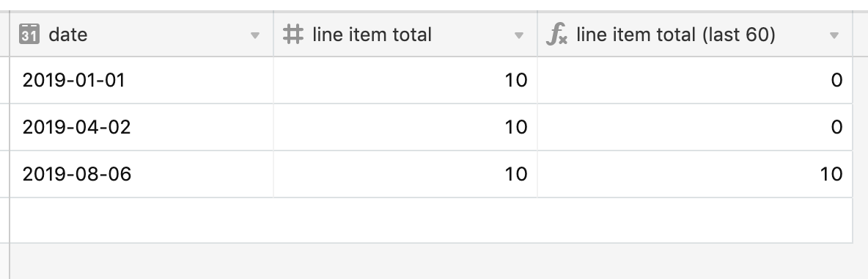This screenshot has width=868, height=279.
Task: Select last 60 formula cell for 2019-04-02 row
Action: (x=695, y=127)
